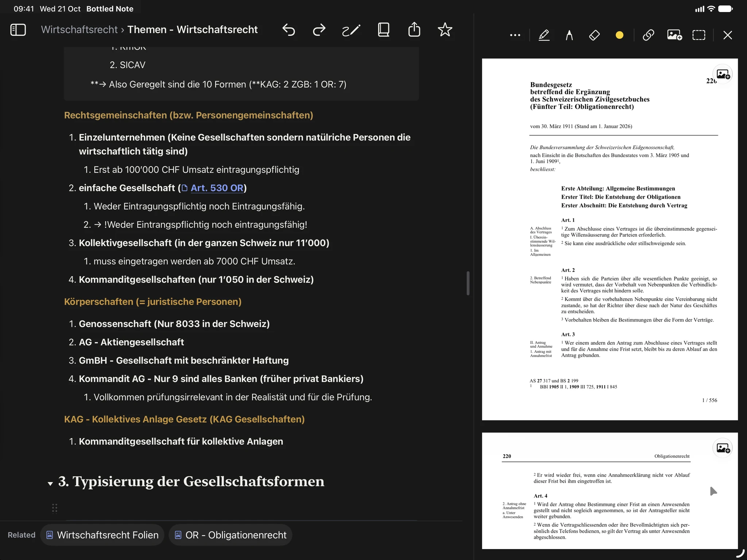Select the eraser tool in PDF toolbar

click(x=594, y=35)
